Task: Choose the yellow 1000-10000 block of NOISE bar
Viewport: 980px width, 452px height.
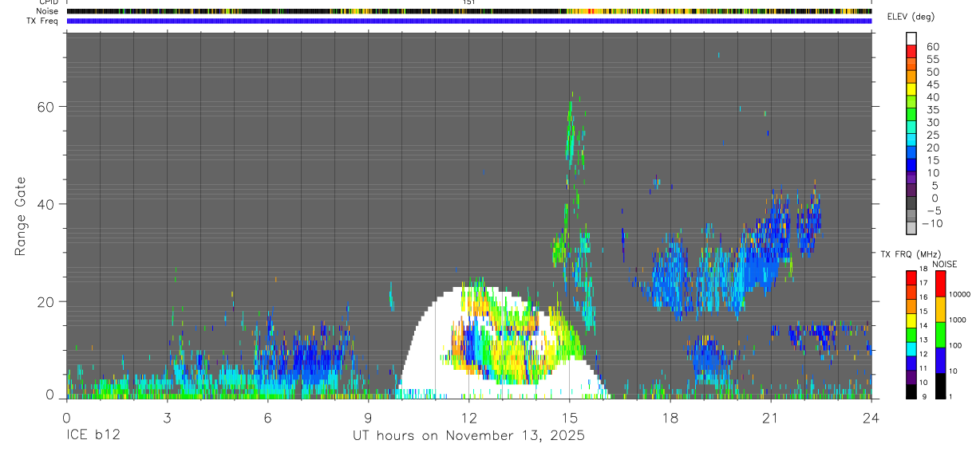Action: pyautogui.click(x=940, y=309)
